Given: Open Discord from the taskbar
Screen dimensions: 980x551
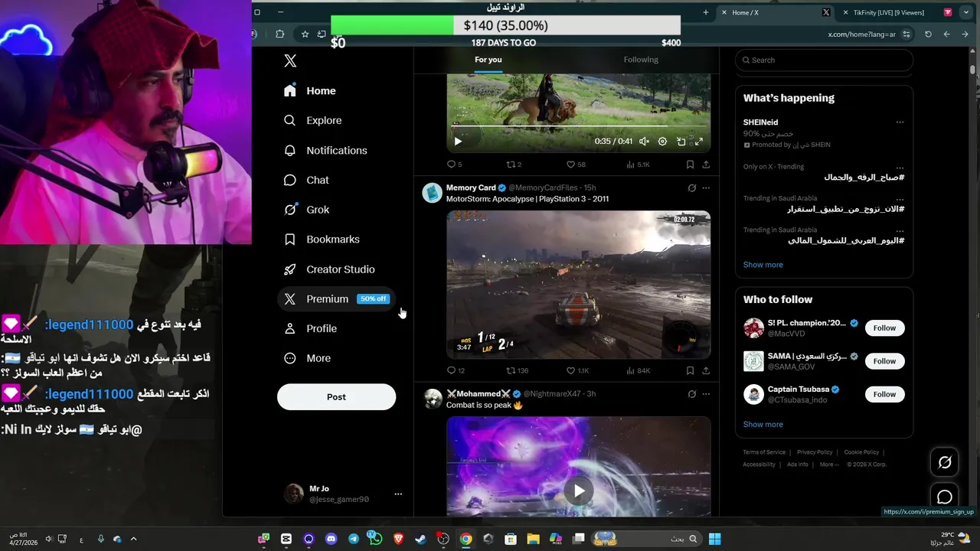Looking at the screenshot, I should (x=331, y=539).
